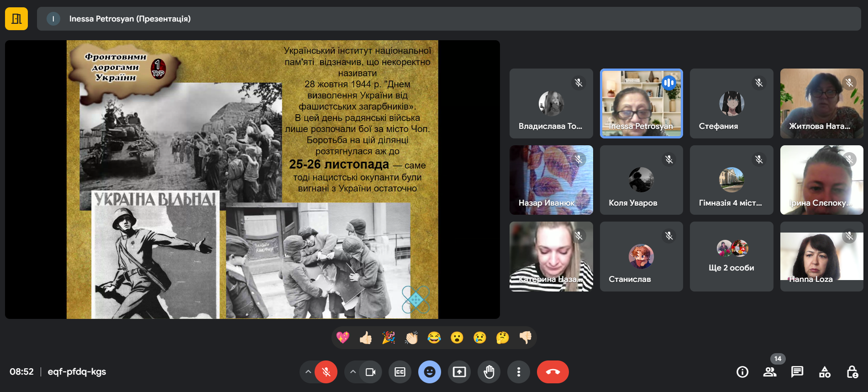This screenshot has width=868, height=392.
Task: Unmute your microphone
Action: tap(326, 372)
